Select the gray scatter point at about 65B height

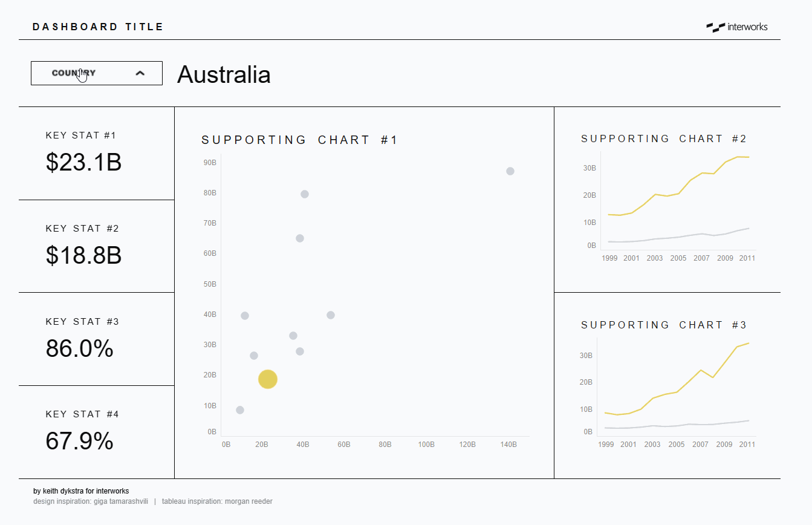coord(300,238)
